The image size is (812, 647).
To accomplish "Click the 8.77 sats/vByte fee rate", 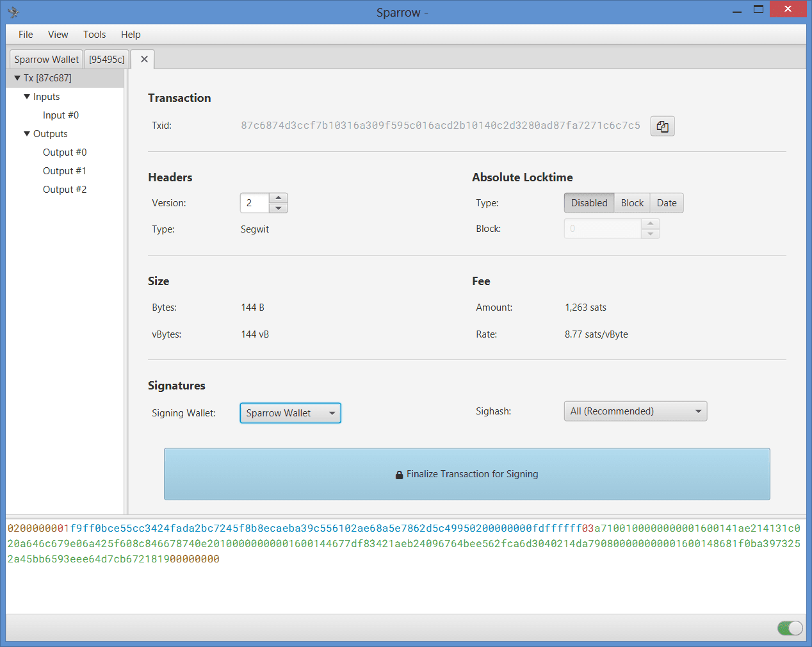I will point(596,334).
